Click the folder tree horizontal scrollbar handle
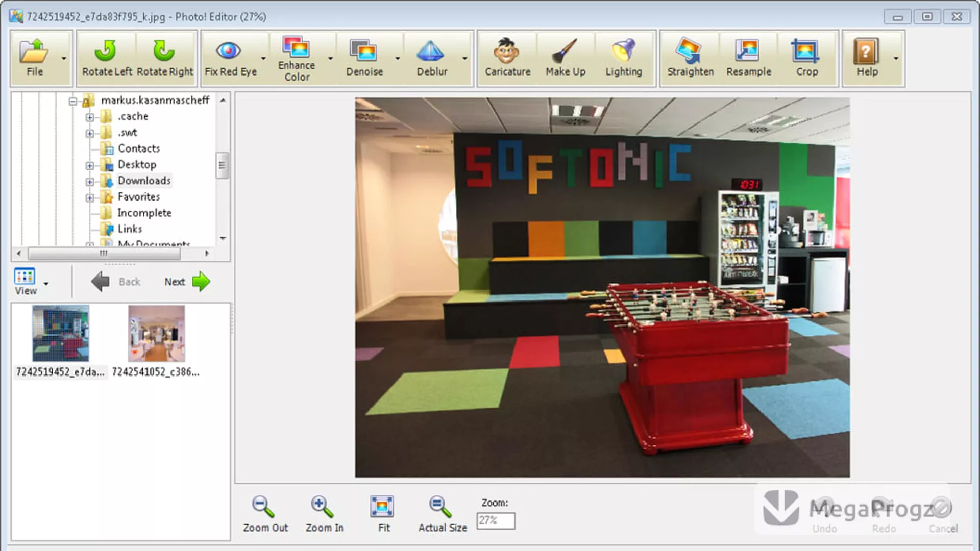Image resolution: width=980 pixels, height=551 pixels. coord(104,253)
